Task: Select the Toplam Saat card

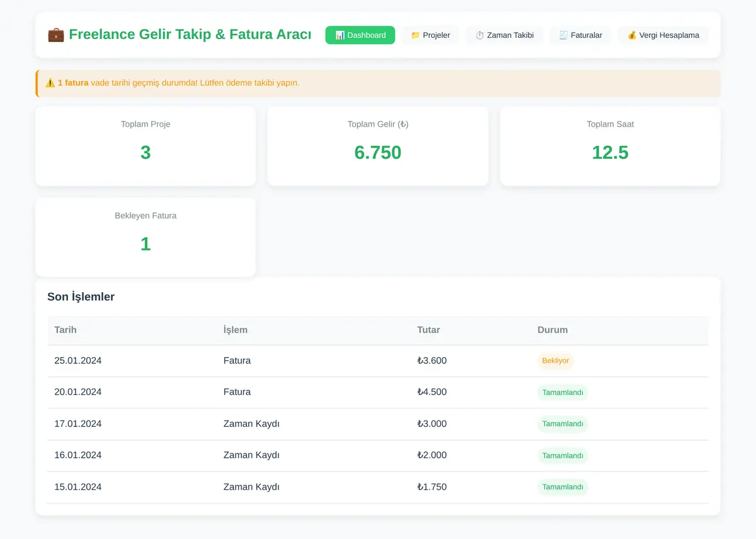Action: (x=610, y=146)
